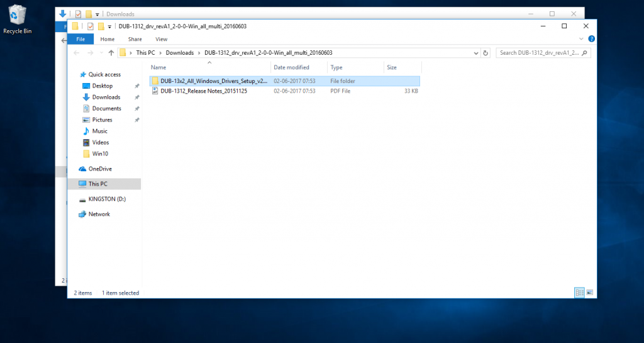This screenshot has height=343, width=644.
Task: Open KINGSTON (D:) drive in navigation pane
Action: tap(107, 199)
